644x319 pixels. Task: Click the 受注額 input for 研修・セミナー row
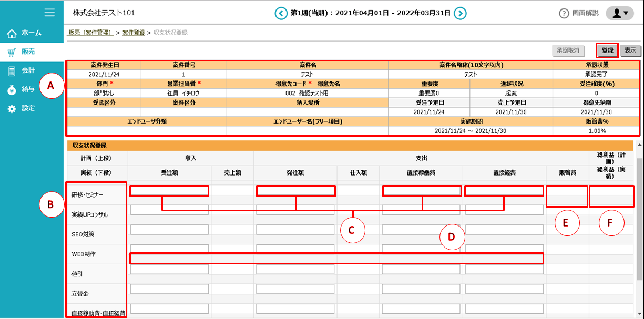point(169,191)
